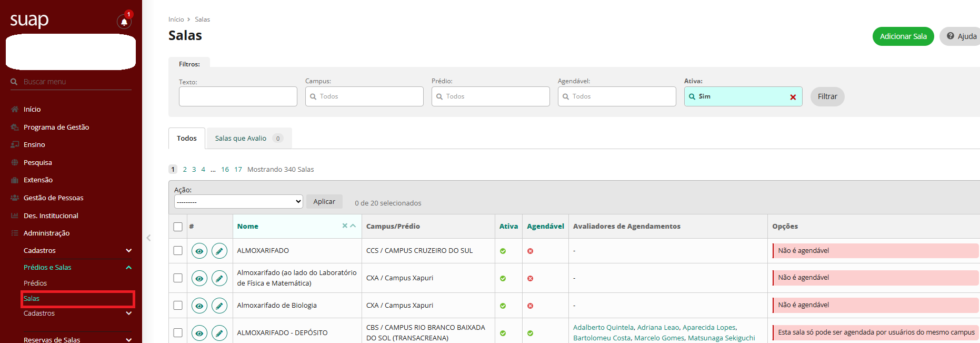Edit Almoxarifado de Biologia with pencil icon
Image resolution: width=980 pixels, height=343 pixels.
(x=219, y=306)
